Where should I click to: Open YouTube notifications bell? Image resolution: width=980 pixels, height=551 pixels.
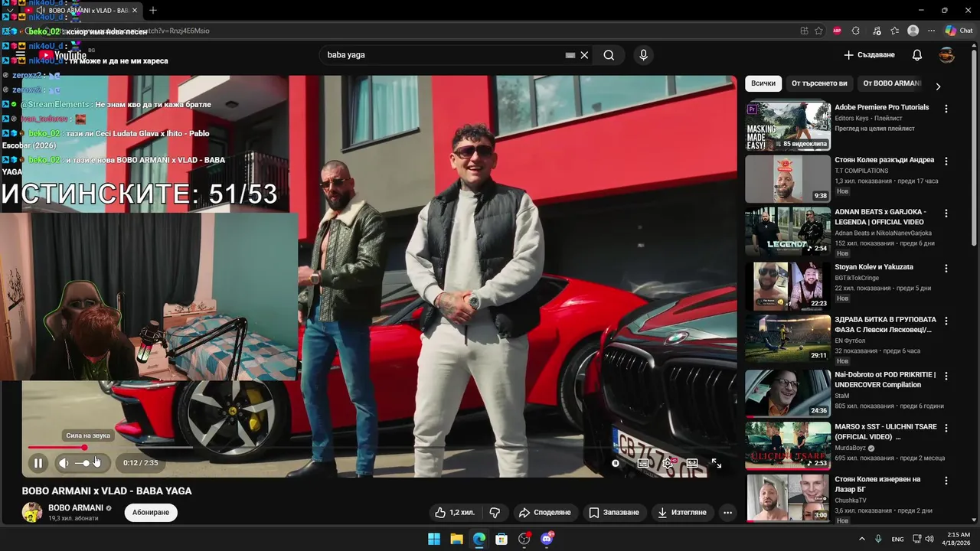[917, 55]
